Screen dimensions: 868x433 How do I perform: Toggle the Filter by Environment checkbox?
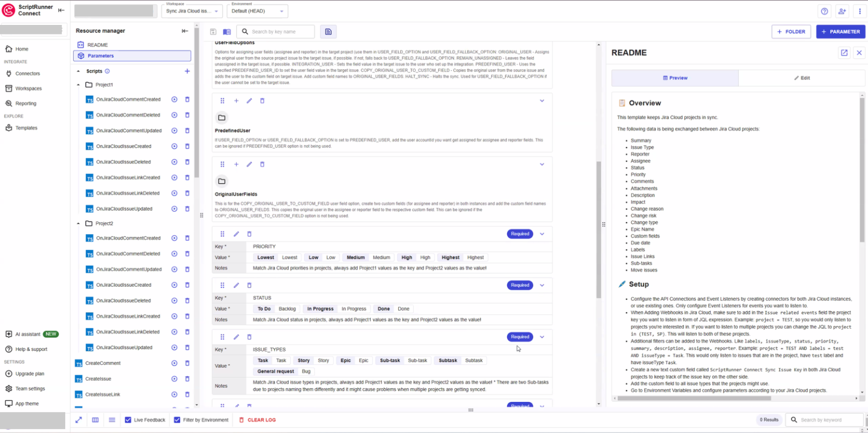pyautogui.click(x=177, y=420)
